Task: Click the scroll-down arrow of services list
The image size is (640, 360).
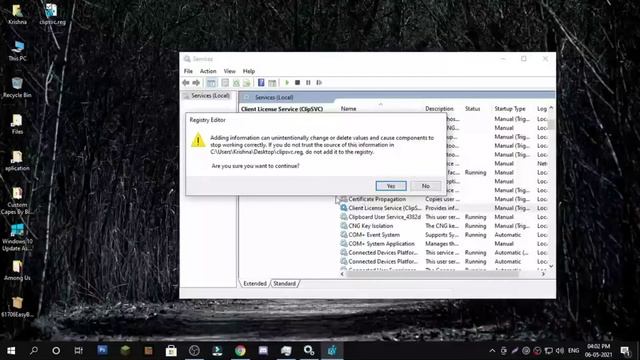Action: 551,266
